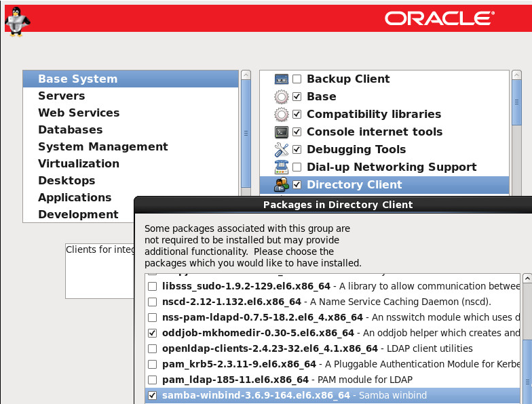Uncheck the samba-winbind package checkbox
The height and width of the screenshot is (404, 532).
point(152,396)
